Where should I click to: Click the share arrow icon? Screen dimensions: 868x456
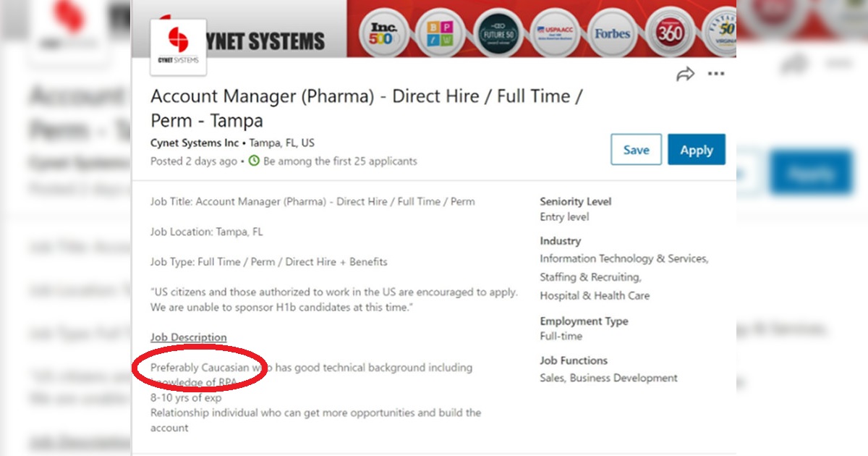tap(685, 74)
